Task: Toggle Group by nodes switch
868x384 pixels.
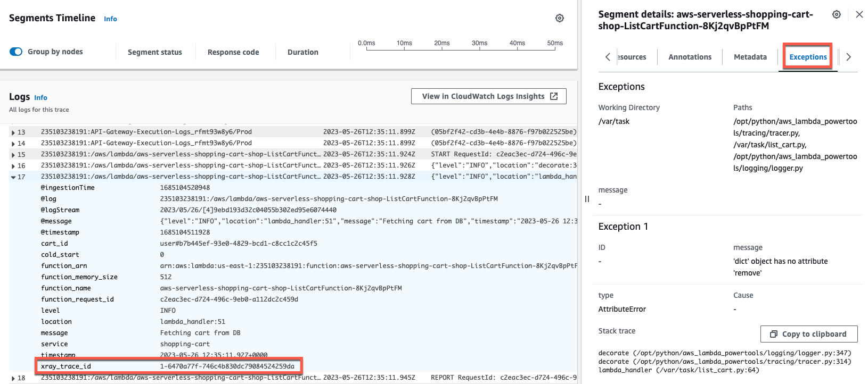Action: (16, 52)
